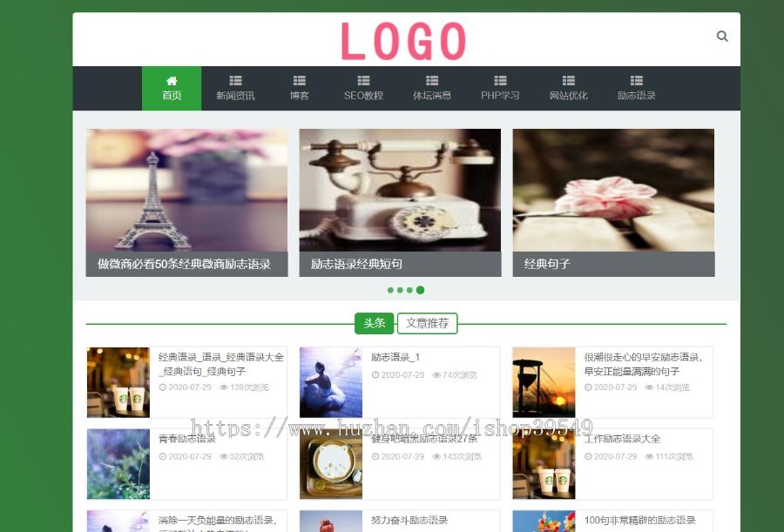Select the third carousel dot
Viewport: 784px width, 532px height.
(x=409, y=290)
